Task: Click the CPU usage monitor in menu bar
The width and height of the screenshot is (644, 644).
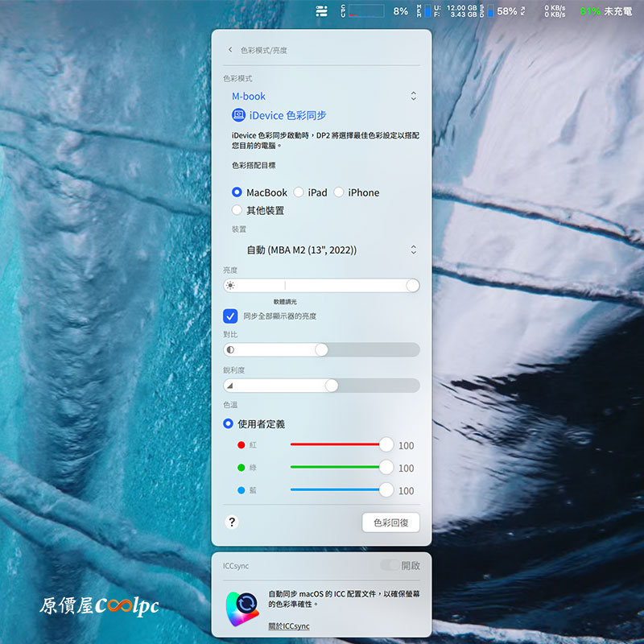Action: pyautogui.click(x=366, y=11)
